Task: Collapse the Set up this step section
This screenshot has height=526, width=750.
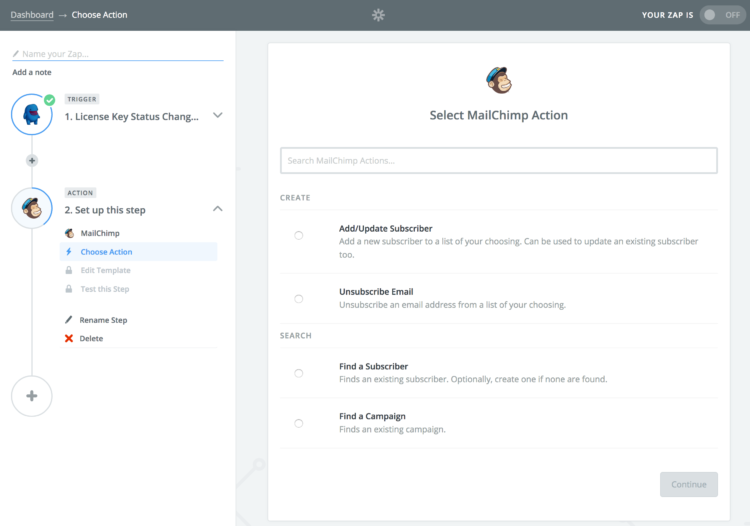Action: 218,209
